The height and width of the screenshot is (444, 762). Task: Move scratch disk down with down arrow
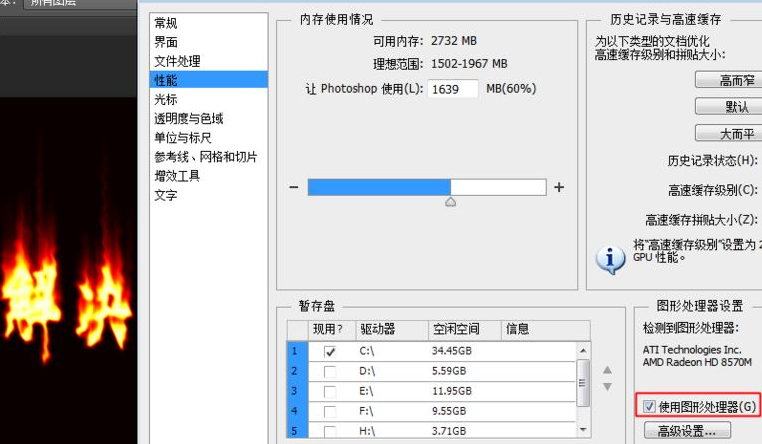point(607,385)
